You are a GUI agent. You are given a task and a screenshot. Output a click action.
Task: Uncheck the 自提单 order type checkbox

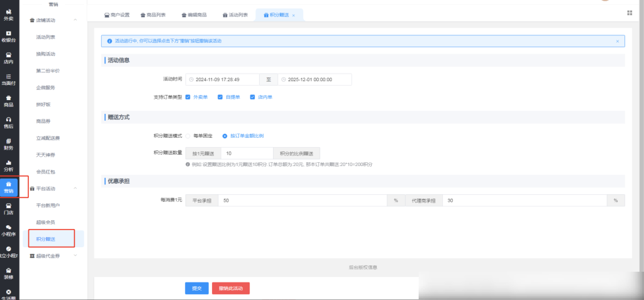point(220,97)
